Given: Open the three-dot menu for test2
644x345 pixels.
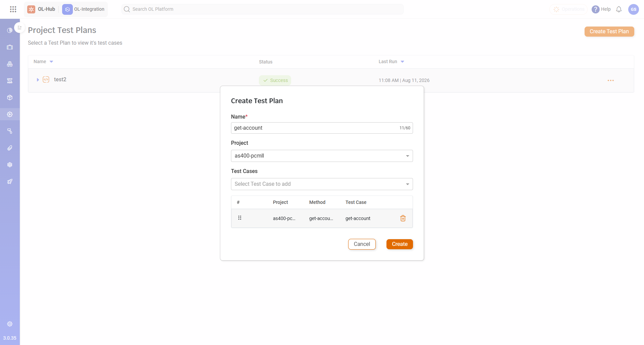Looking at the screenshot, I should [610, 81].
